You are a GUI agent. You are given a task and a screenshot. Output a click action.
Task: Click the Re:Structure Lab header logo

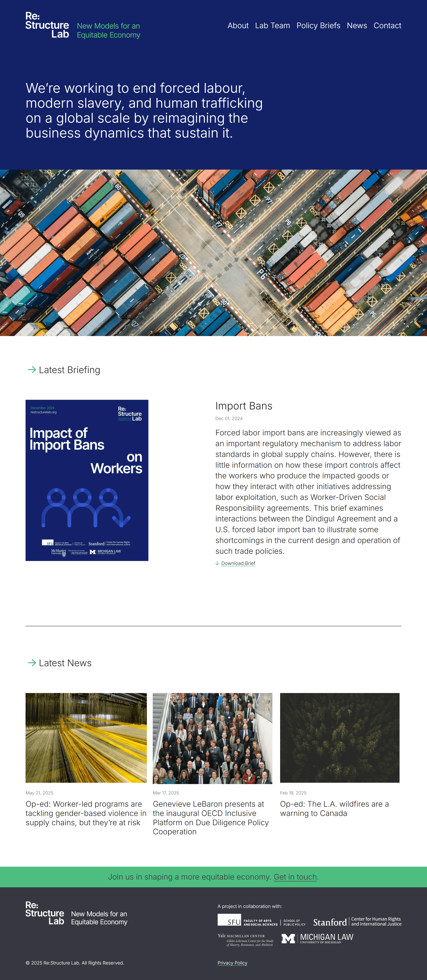pos(47,26)
